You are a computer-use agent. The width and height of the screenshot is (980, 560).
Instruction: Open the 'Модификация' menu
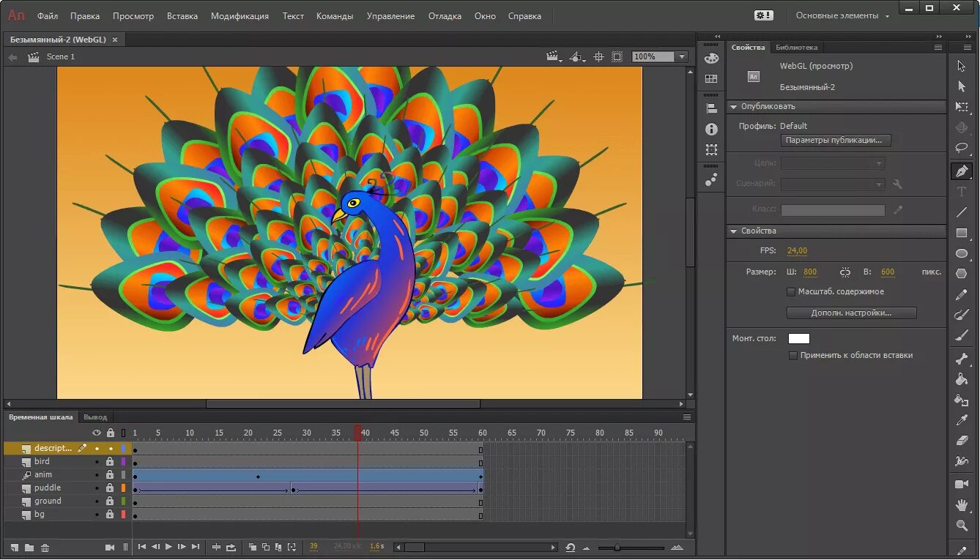[240, 16]
